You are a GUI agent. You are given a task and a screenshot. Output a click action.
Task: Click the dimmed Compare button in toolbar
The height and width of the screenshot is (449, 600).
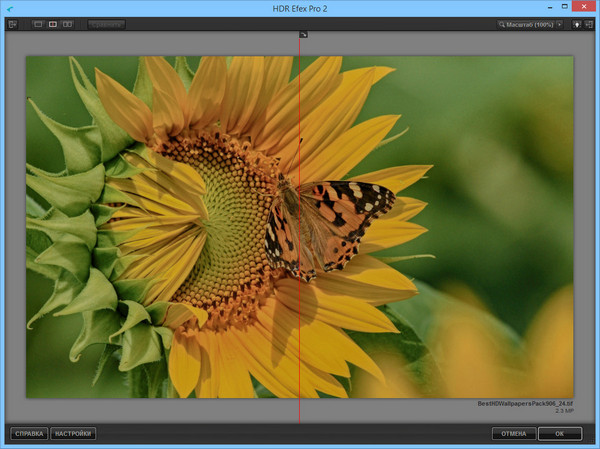tap(105, 24)
